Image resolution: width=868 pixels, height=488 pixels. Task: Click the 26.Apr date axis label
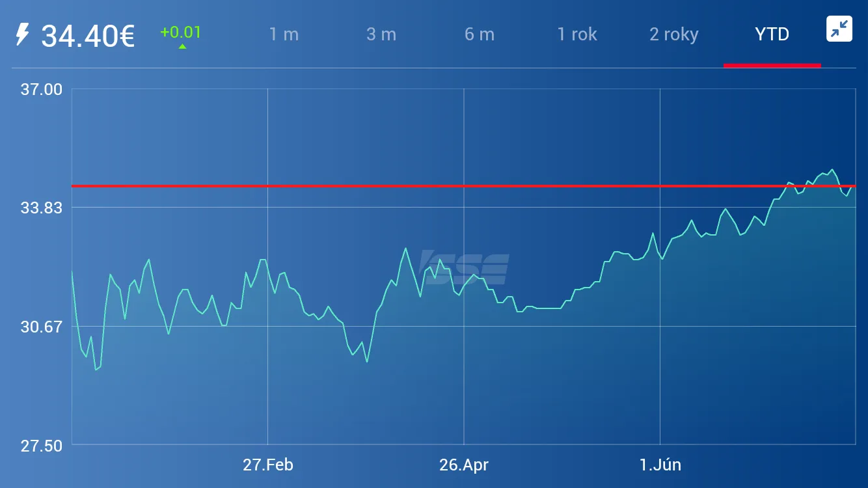tap(464, 465)
